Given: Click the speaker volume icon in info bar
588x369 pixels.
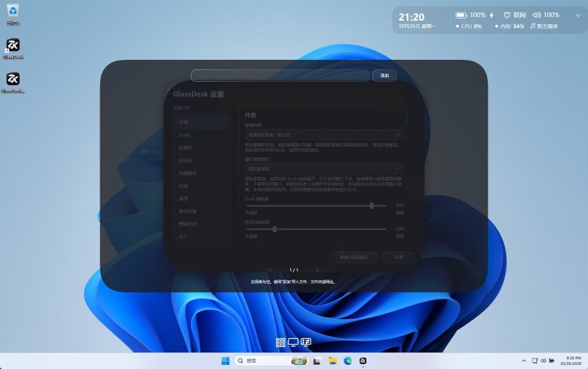Looking at the screenshot, I should tap(536, 15).
